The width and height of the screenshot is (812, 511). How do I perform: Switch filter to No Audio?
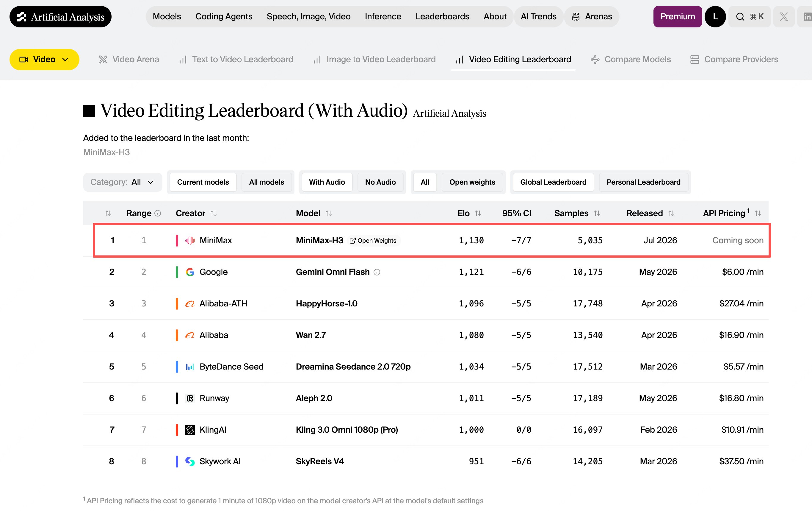point(380,182)
